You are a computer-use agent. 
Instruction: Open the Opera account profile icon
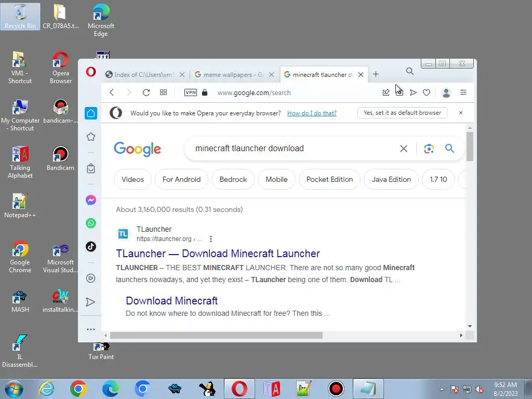[446, 92]
